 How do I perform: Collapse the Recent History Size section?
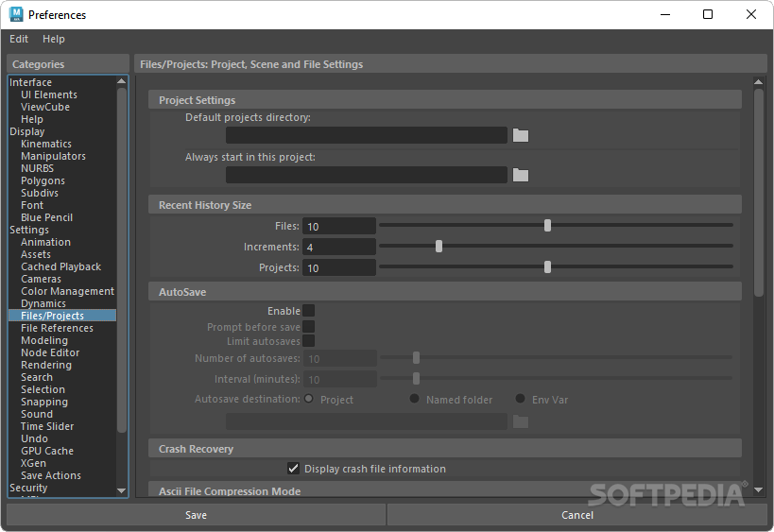tap(445, 205)
